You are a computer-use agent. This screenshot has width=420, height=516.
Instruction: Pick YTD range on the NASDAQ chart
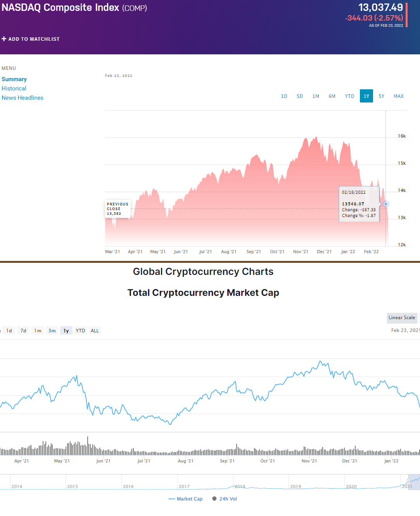tap(349, 96)
